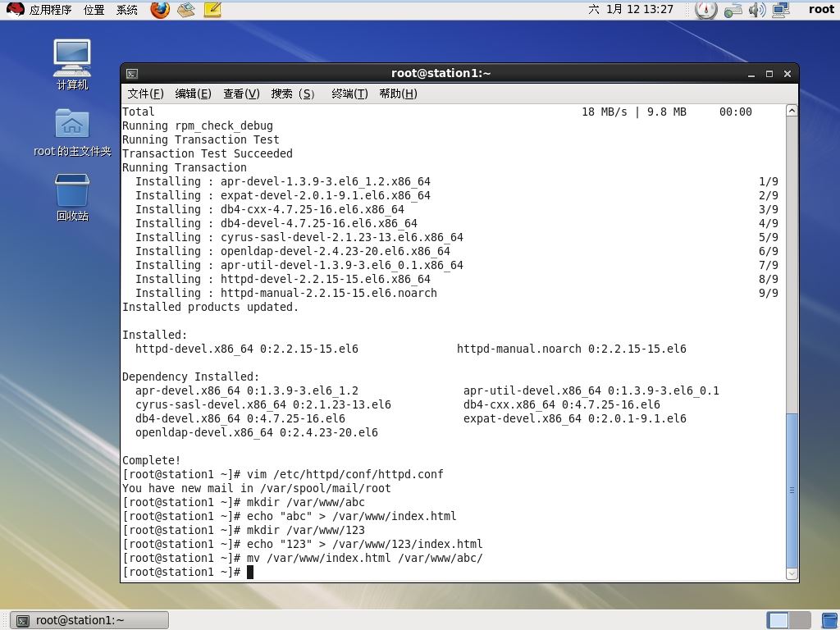Click the 'Complete!' output line
This screenshot has width=840, height=630.
pos(152,461)
